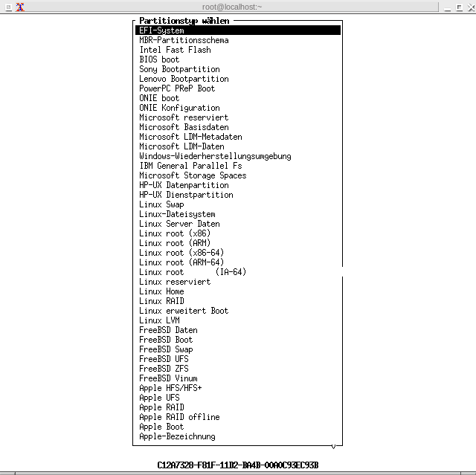The image size is (476, 475).
Task: Minimize the root@localhost terminal window
Action: [447, 8]
